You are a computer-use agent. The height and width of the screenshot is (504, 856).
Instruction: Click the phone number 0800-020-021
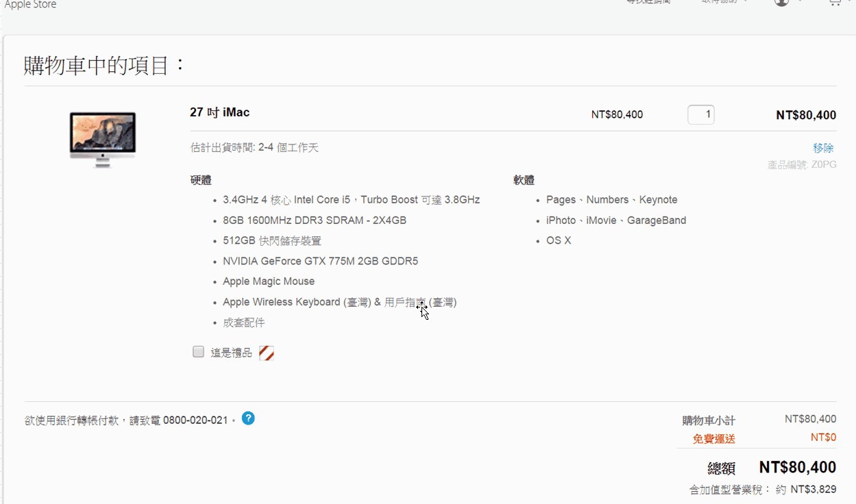195,420
